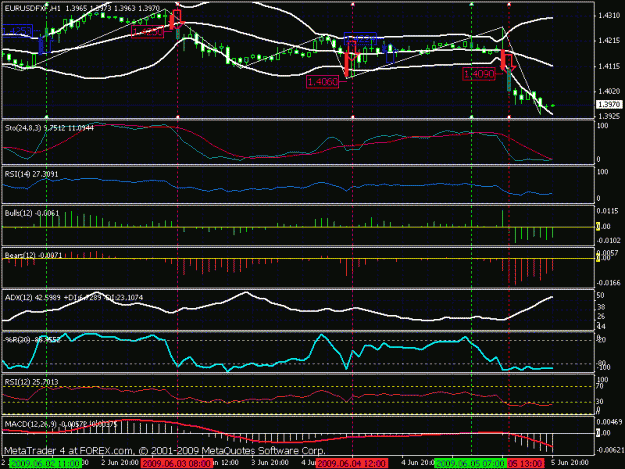Click the %R(20) indicator label
This screenshot has height=469, width=625.
point(32,339)
